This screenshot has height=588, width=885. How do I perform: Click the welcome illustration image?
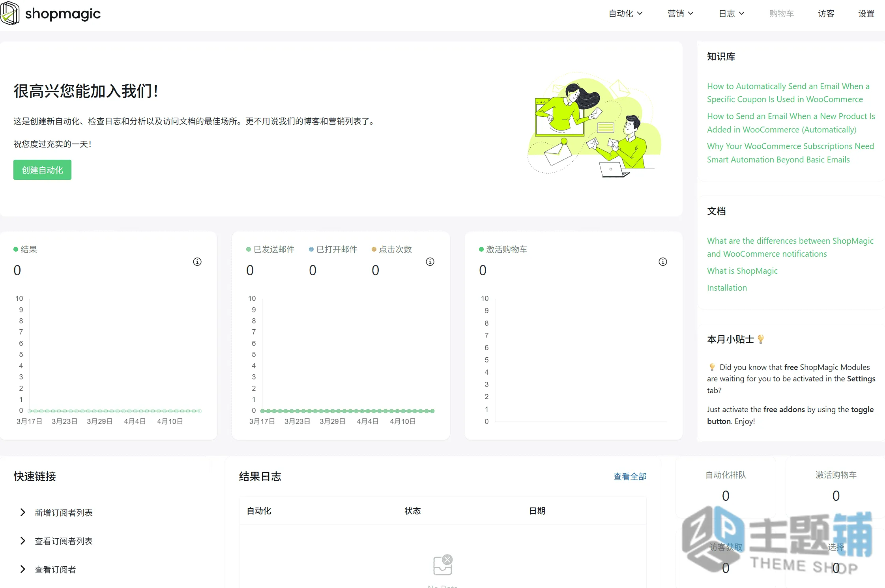point(594,125)
